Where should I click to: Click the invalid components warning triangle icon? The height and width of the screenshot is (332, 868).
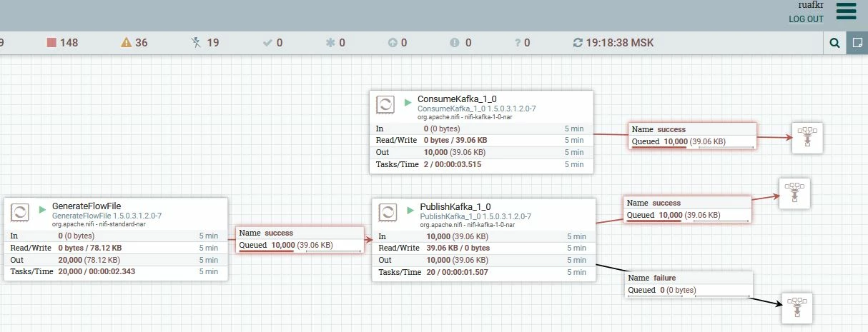tap(127, 43)
